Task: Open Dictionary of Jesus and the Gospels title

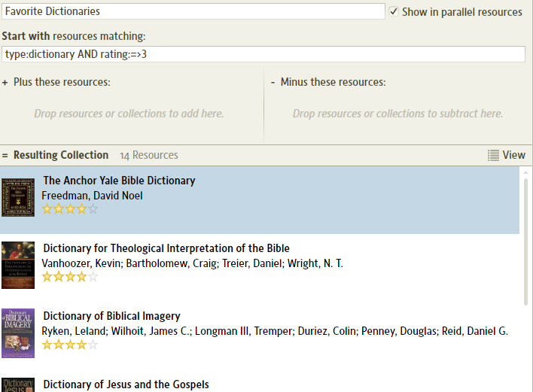Action: 126,384
